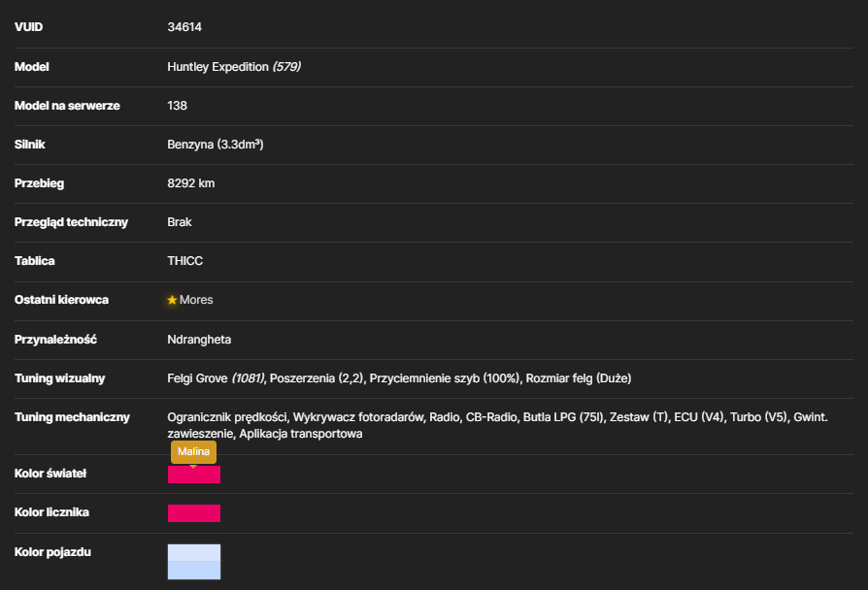868x590 pixels.
Task: Select the lower blue vehicle color swatch
Action: 194,570
